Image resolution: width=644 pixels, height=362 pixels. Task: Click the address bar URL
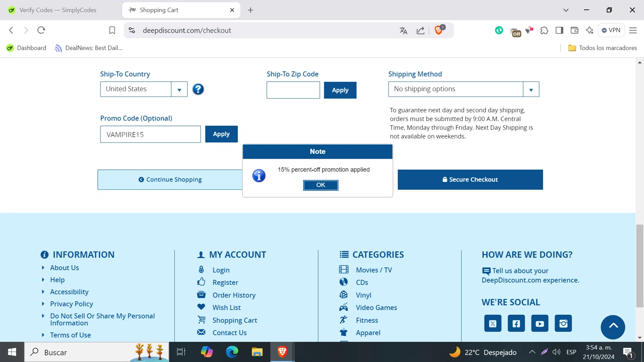click(187, 30)
